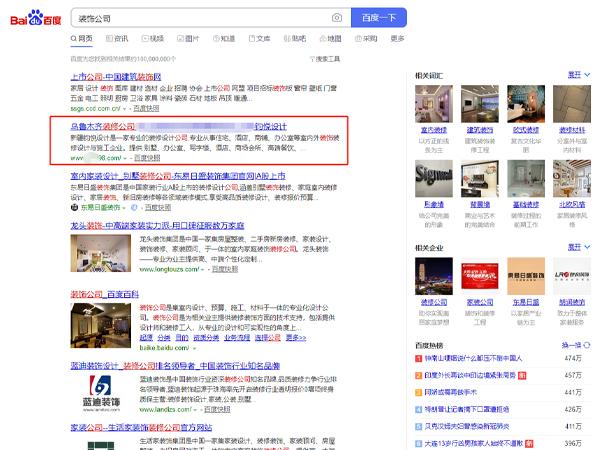The image size is (600, 450).
Task: Open the 装饰公司_百度百科 result
Action: [104, 294]
